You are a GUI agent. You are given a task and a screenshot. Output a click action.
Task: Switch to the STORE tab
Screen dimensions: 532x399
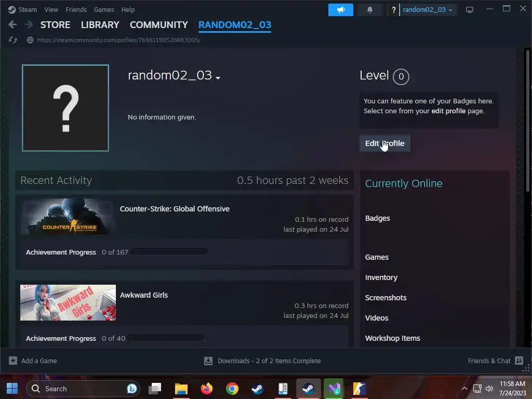55,25
